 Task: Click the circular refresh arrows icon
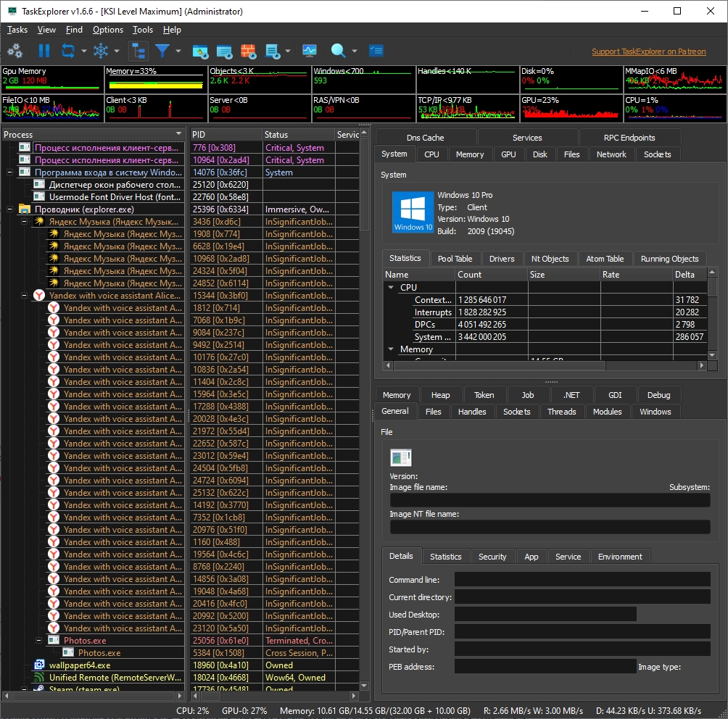click(x=68, y=51)
